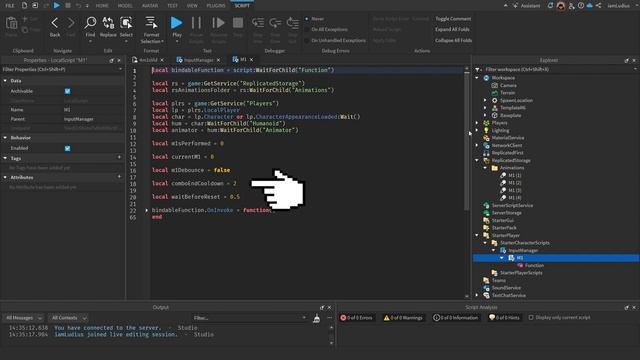
Task: Open the All Contexts dropdown in Output
Action: coord(69,318)
